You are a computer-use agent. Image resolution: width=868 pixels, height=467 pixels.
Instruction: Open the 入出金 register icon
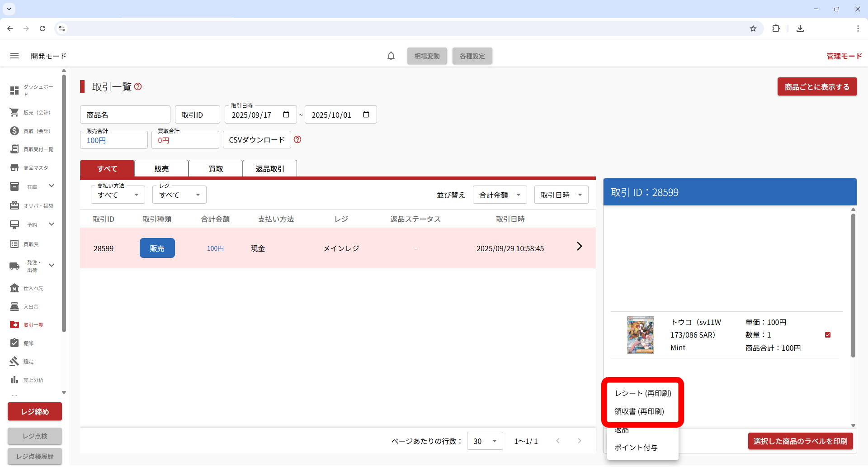tap(14, 306)
